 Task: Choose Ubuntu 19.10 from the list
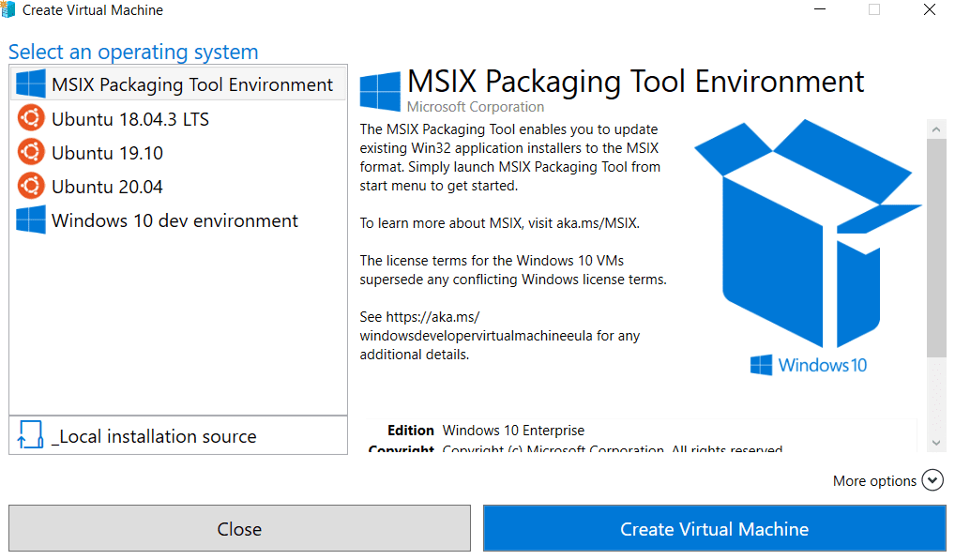(x=178, y=152)
